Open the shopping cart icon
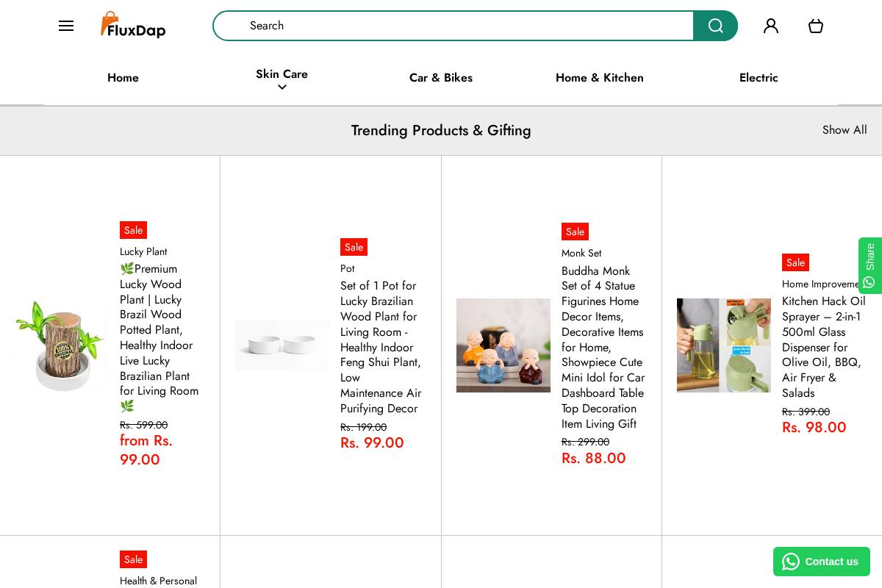Viewport: 882px width, 588px height. (x=815, y=26)
